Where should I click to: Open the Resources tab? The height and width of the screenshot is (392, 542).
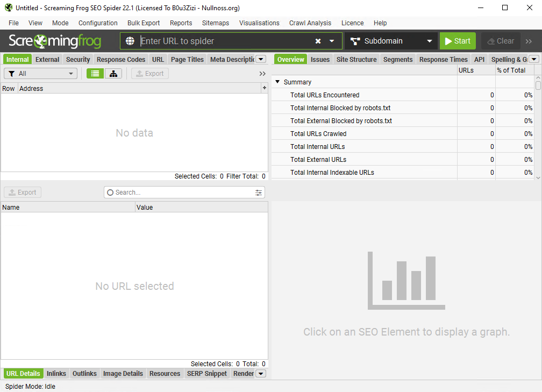point(165,373)
